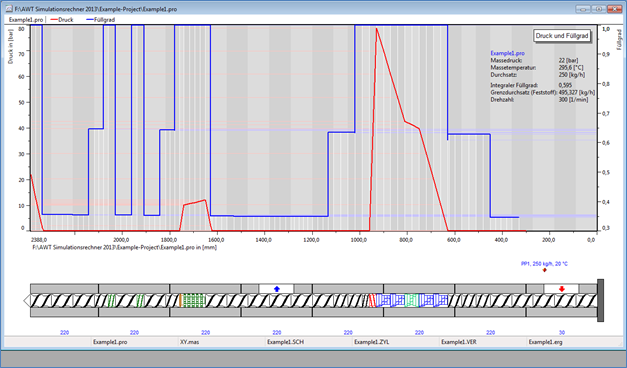The image size is (627, 368).
Task: Click the x-axis caption ending 'in [mm]'
Action: tap(124, 247)
